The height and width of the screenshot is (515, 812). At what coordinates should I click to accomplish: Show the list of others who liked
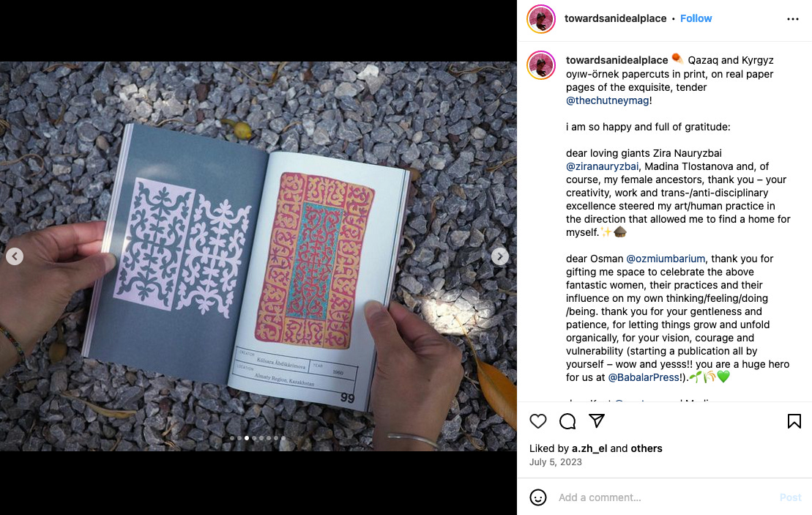[647, 448]
